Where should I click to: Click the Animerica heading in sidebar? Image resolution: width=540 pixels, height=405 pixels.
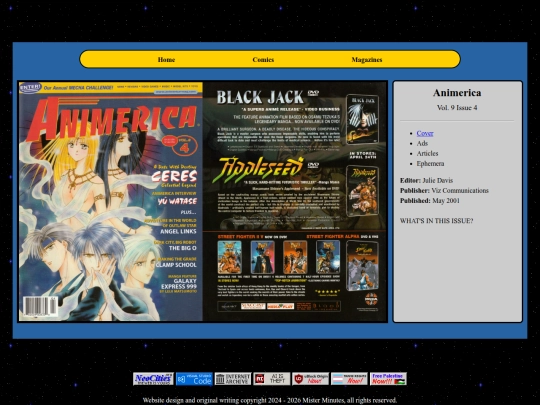click(x=457, y=93)
